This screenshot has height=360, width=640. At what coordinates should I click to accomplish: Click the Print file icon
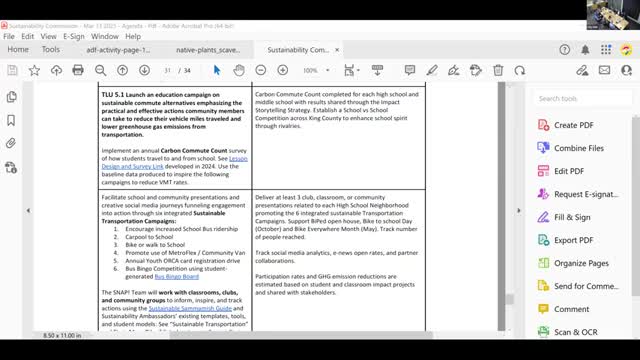78,70
